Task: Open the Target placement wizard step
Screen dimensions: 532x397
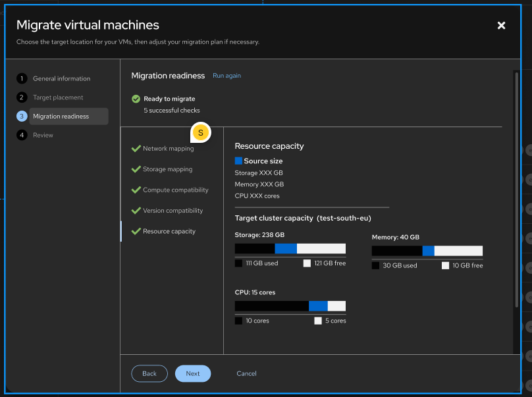Action: (x=58, y=97)
